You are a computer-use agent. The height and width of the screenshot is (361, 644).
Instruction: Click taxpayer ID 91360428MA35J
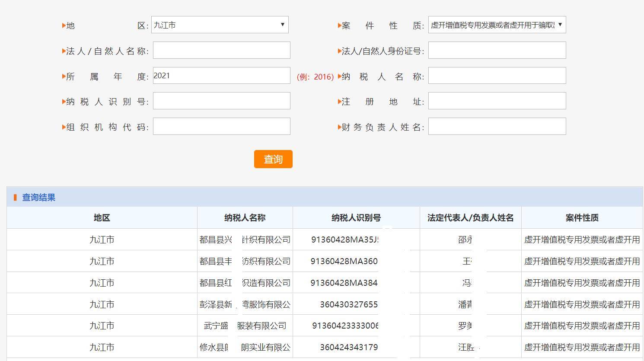point(345,240)
